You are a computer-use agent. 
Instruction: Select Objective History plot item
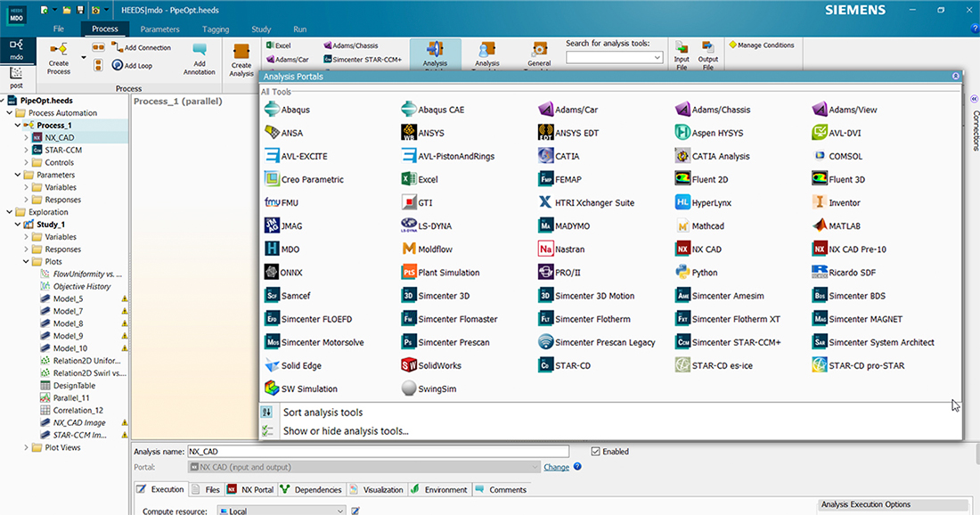pyautogui.click(x=81, y=286)
